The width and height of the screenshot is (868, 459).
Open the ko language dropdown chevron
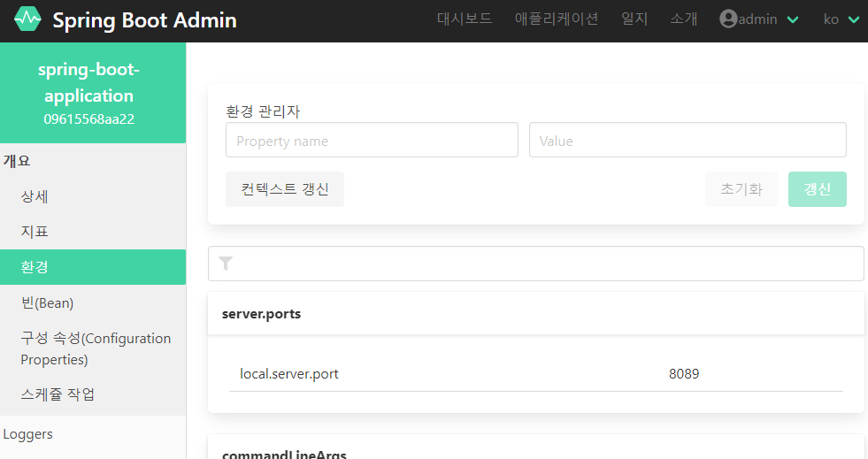click(854, 19)
